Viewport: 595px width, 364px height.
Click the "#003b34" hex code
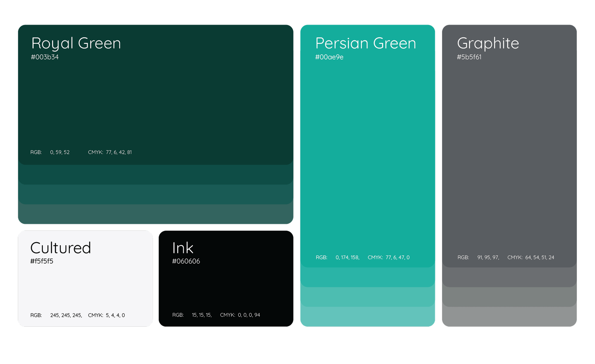pos(45,57)
